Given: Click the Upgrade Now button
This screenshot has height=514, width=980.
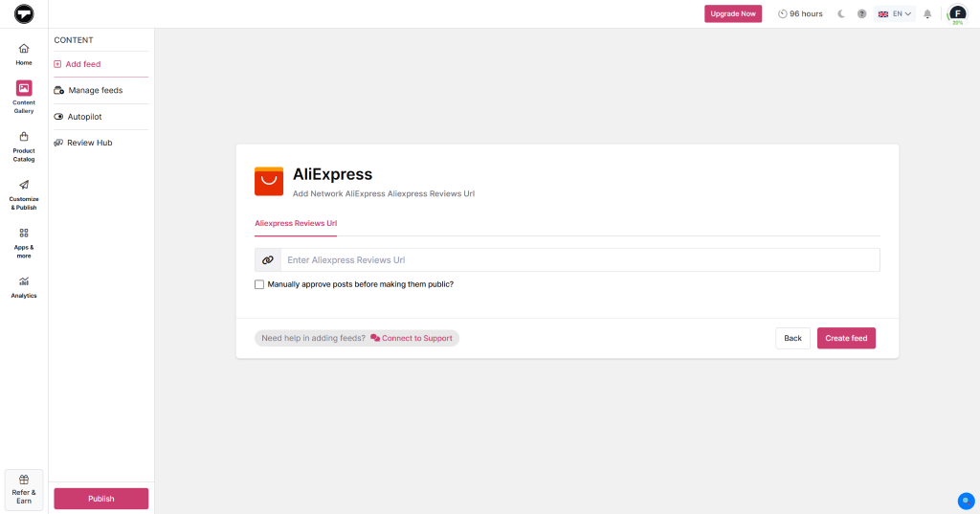Looking at the screenshot, I should coord(733,13).
